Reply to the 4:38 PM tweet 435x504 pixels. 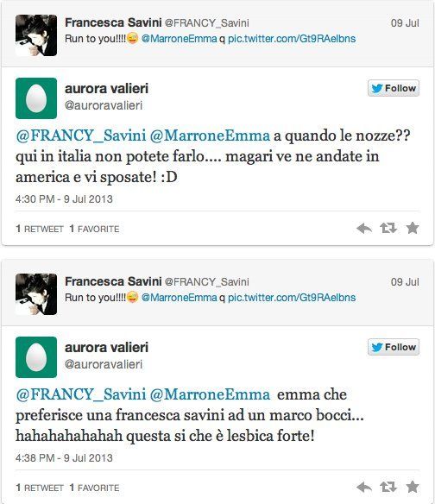[x=364, y=487]
